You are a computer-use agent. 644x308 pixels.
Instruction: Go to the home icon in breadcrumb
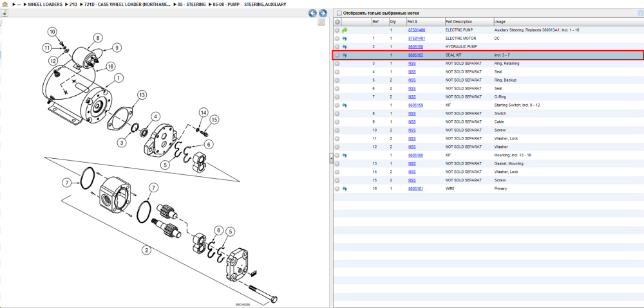pyautogui.click(x=5, y=4)
